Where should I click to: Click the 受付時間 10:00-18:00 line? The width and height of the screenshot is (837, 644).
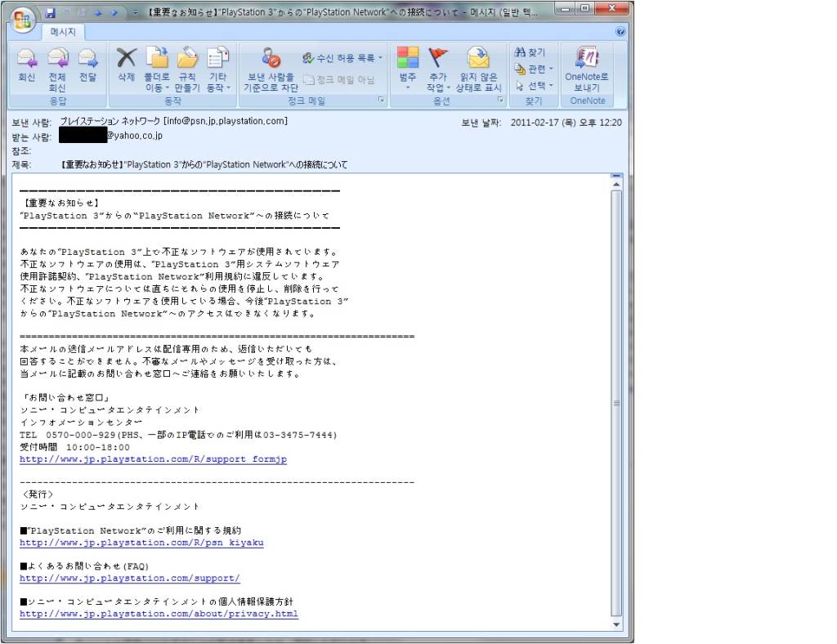point(74,448)
